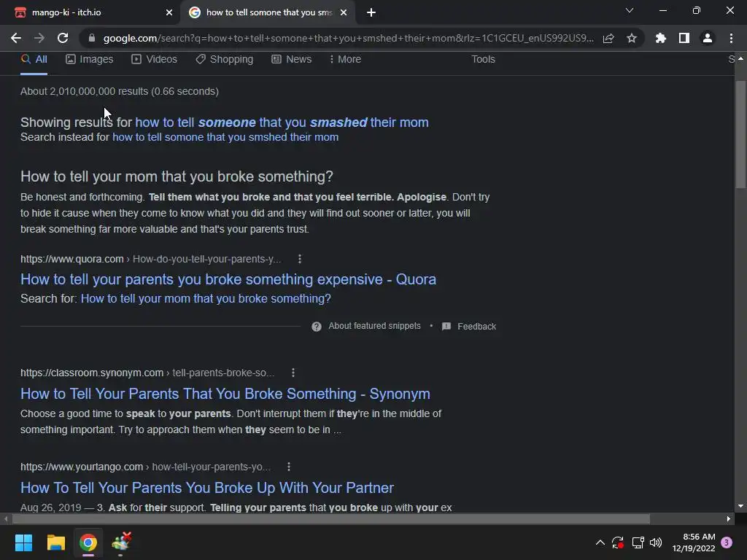Viewport: 747px width, 560px height.
Task: Click the horizontal scrollbar right arrow
Action: (729, 519)
